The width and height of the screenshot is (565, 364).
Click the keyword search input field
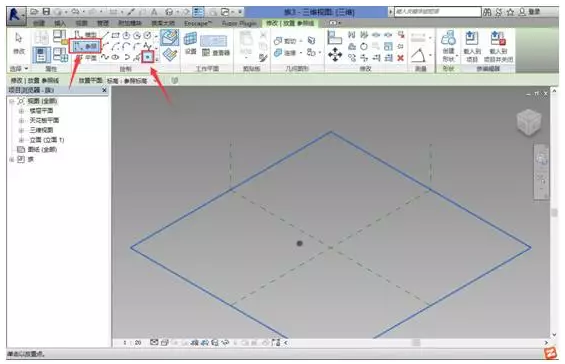[437, 12]
